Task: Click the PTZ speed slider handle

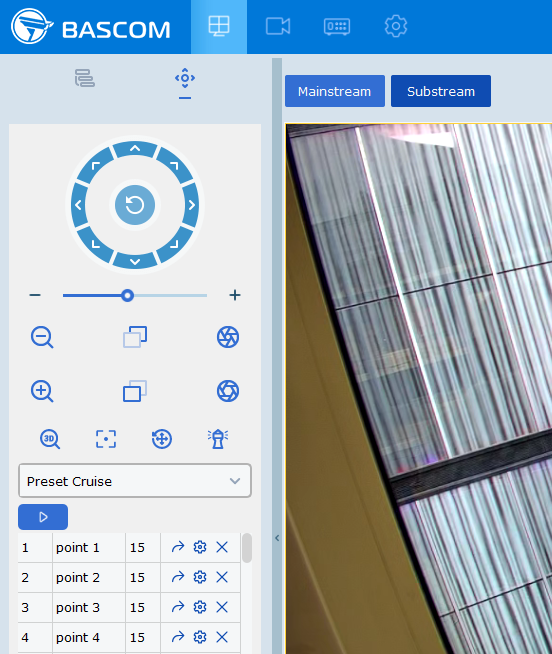Action: [x=127, y=295]
